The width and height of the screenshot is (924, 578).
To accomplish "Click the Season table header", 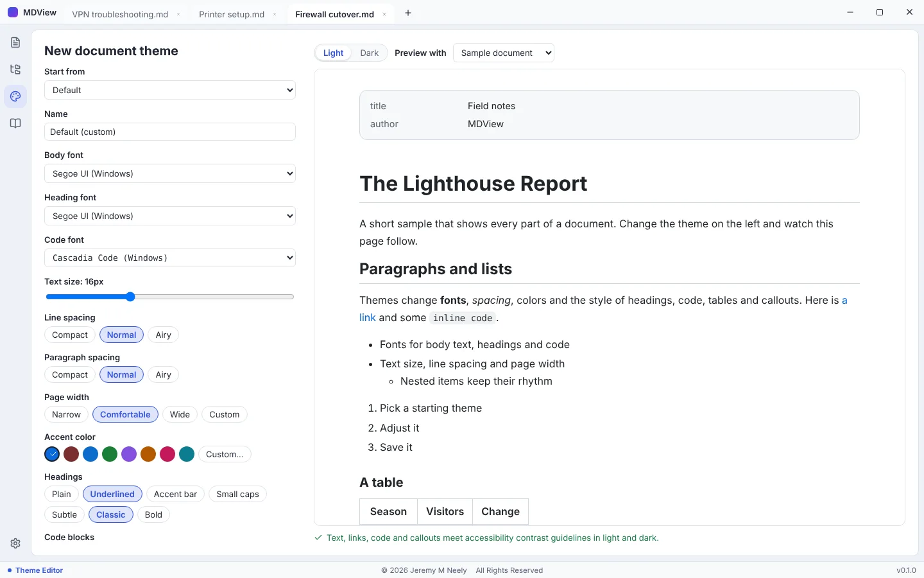I will 388,512.
